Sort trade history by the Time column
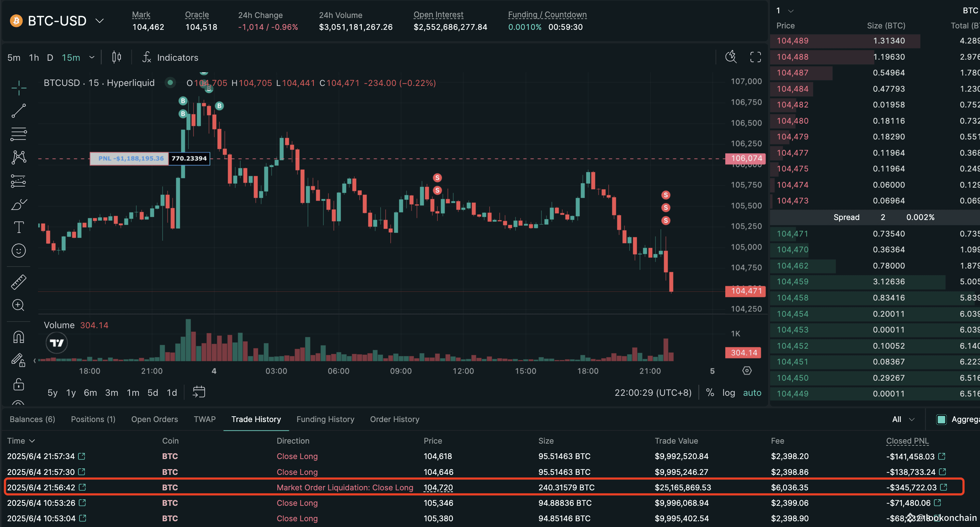Screen dimensions: 980x527 (x=21, y=441)
